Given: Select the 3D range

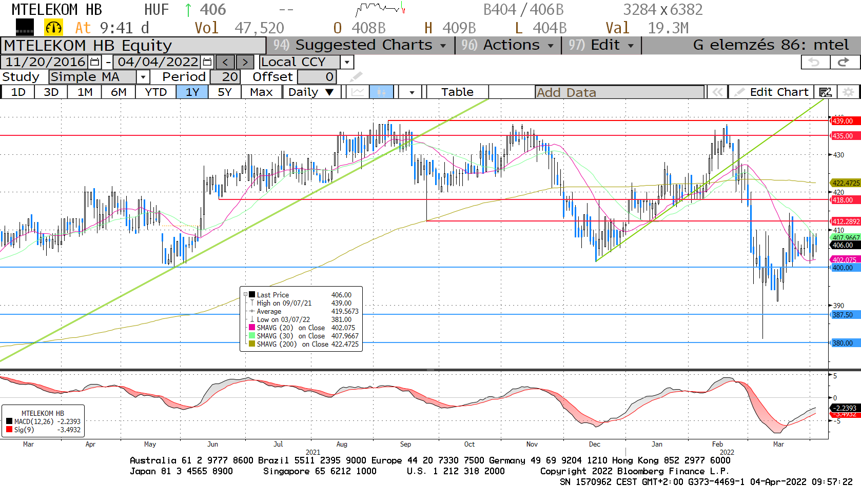Looking at the screenshot, I should click(51, 92).
